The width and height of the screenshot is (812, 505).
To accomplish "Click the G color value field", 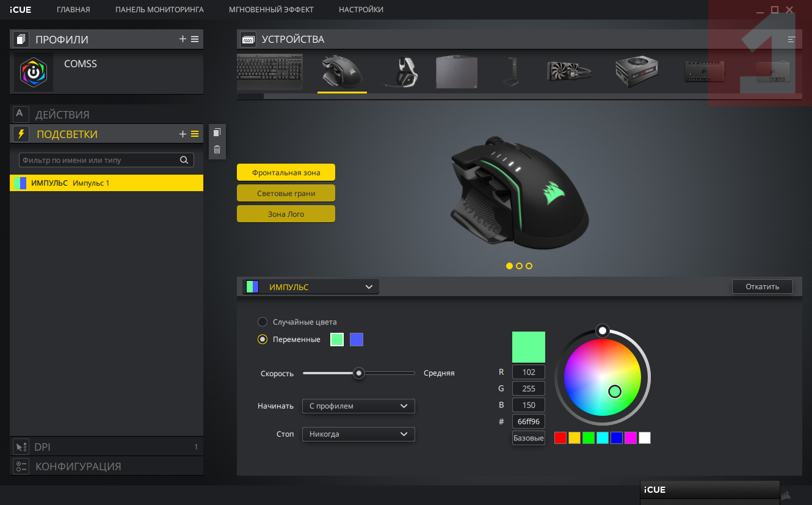I will coord(529,388).
